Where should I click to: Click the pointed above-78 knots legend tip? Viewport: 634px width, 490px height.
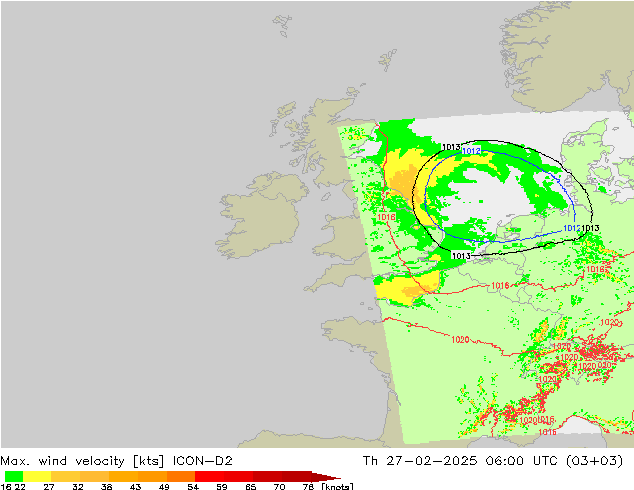pyautogui.click(x=325, y=477)
